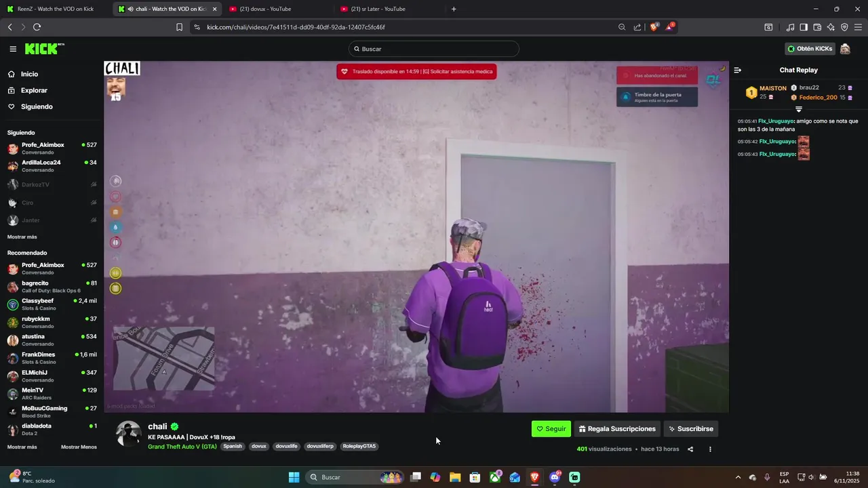
Task: Open ELMichiJ recommended channel
Action: 52,376
